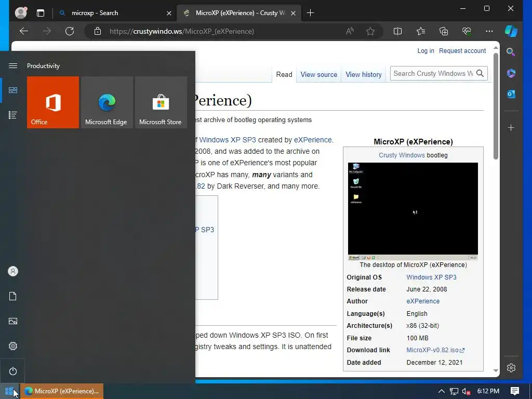Screen dimensions: 532x399
Task: Click the address bar URL
Action: [181, 31]
